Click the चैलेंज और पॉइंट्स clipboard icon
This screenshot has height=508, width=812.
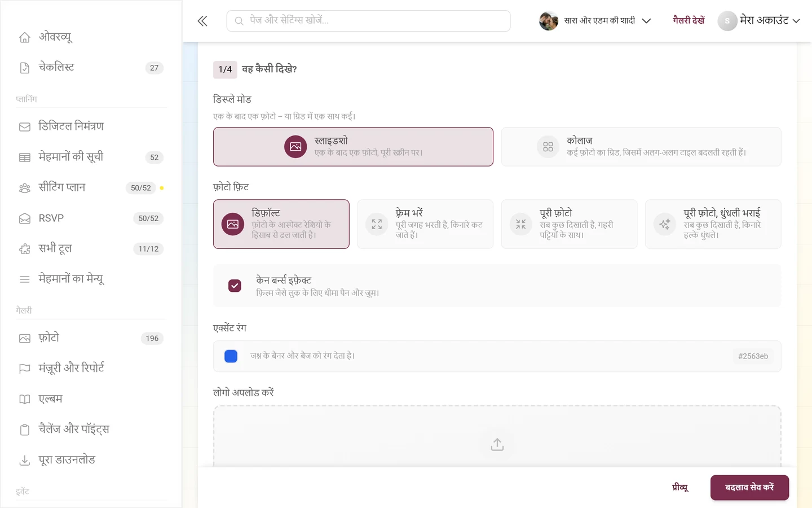pos(25,430)
